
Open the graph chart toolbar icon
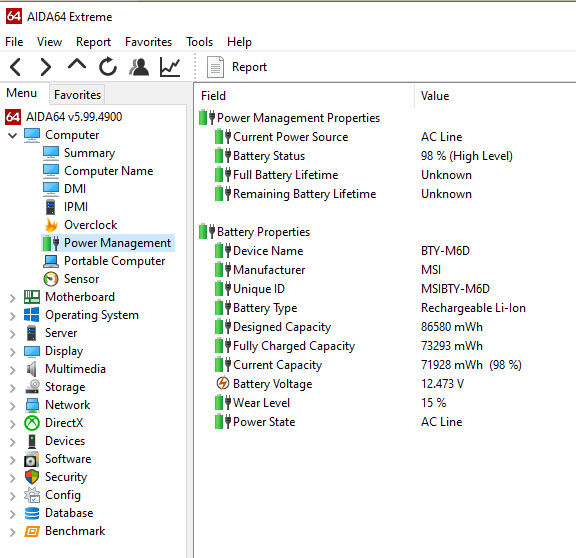pos(170,67)
